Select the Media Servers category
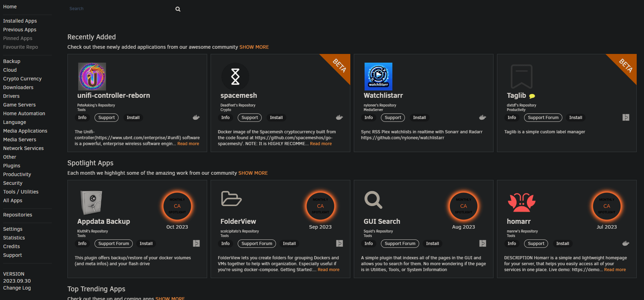Viewport: 644px width, 300px height. pos(19,140)
